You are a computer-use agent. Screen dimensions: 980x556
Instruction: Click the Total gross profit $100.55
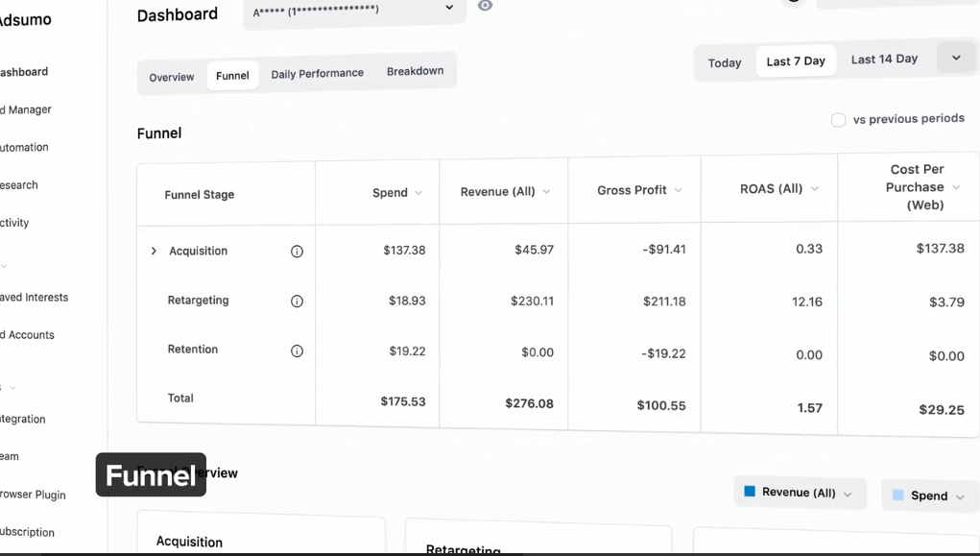coord(661,406)
